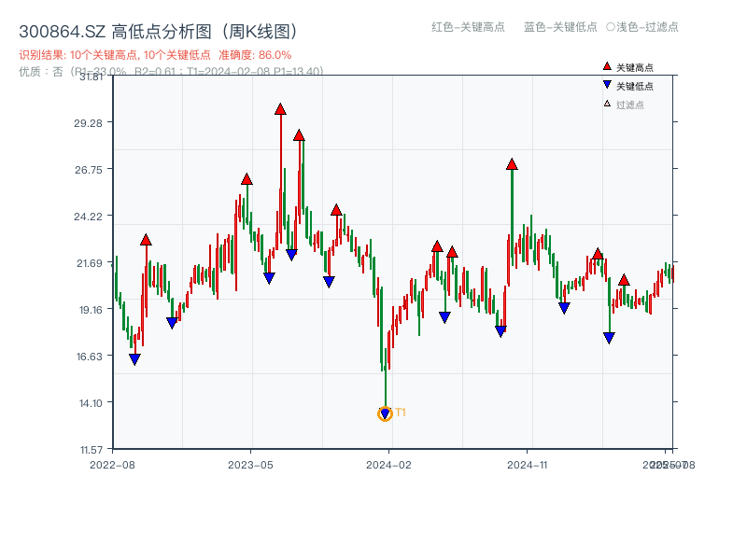Click the red triangle above the highest peak
This screenshot has width=747, height=560.
280,109
